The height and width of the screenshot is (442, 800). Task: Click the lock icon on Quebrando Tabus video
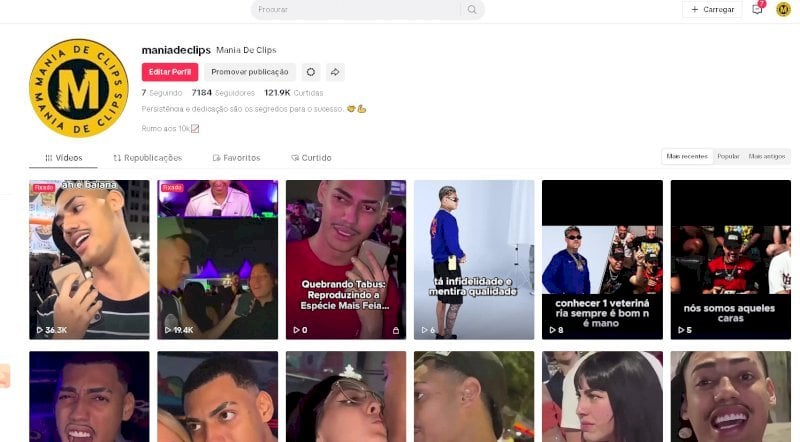pyautogui.click(x=395, y=330)
